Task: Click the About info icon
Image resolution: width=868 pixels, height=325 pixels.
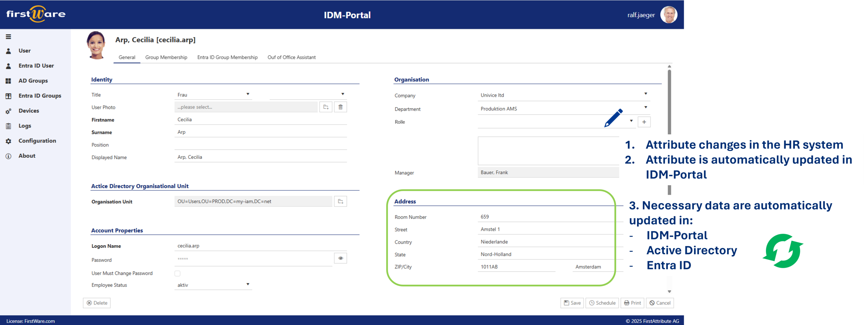Action: pos(8,156)
